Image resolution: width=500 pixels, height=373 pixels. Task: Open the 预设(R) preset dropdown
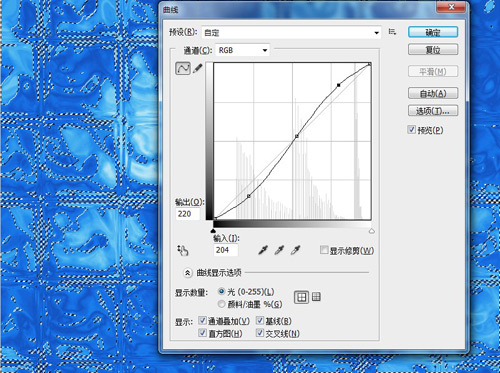coord(291,32)
